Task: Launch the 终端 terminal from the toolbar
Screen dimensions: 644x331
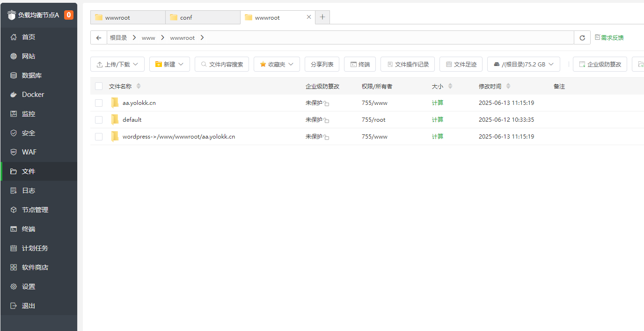Action: click(x=360, y=64)
